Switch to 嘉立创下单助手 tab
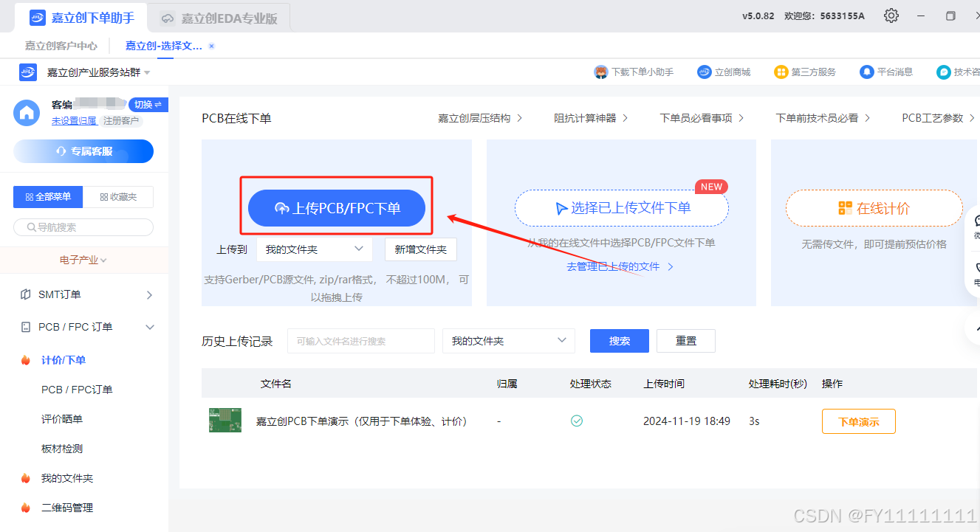 [81, 18]
